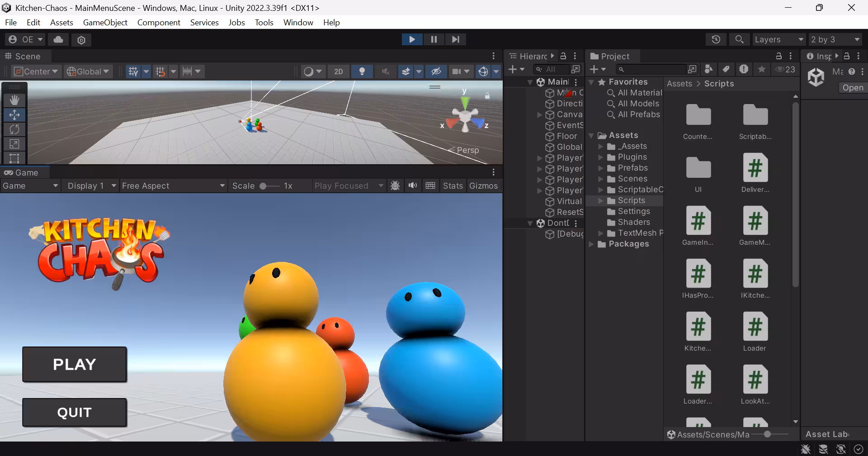Select the LookAtCamera script asset

tap(755, 385)
